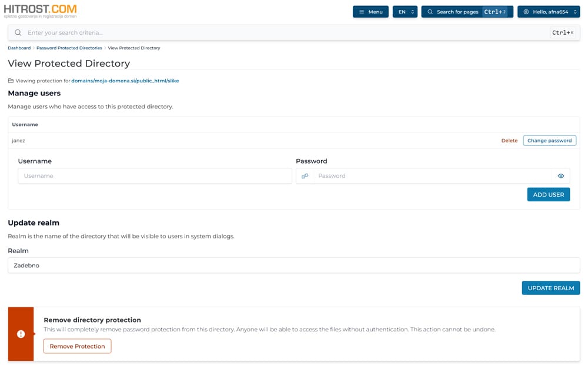Click the magnifier icon in search bar
The width and height of the screenshot is (588, 365).
(18, 33)
